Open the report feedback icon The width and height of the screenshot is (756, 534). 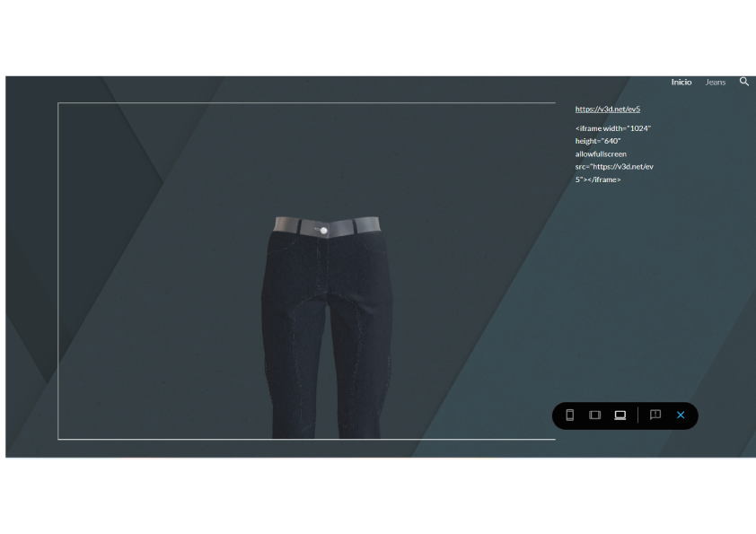tap(655, 415)
